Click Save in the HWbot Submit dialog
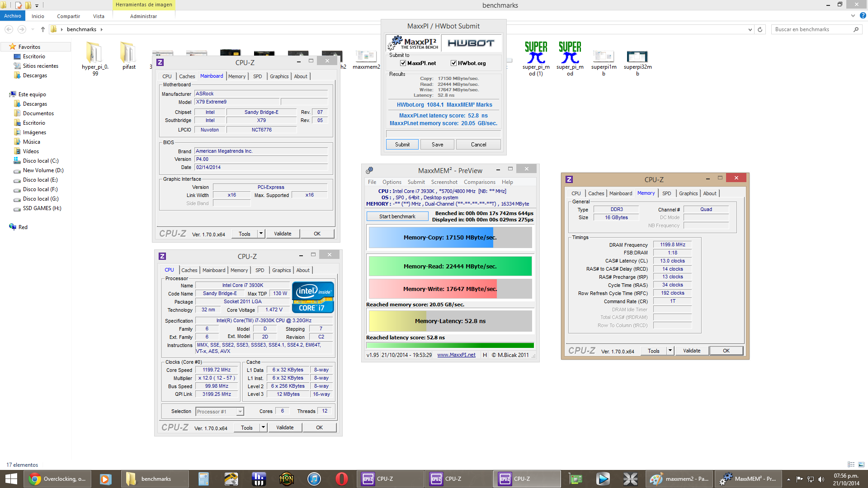 (x=437, y=145)
